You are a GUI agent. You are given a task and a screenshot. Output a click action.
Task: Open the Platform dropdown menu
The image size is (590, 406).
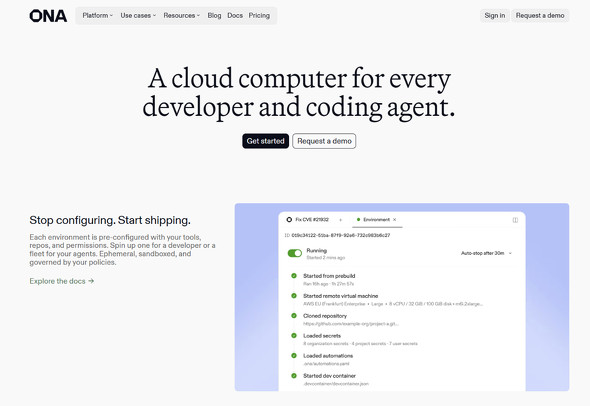pos(97,15)
